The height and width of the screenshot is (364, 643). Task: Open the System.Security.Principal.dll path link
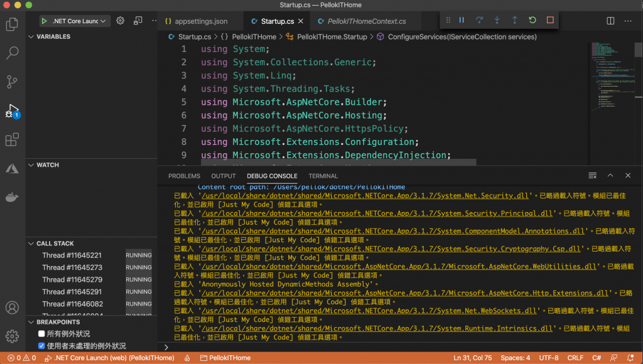pyautogui.click(x=377, y=213)
